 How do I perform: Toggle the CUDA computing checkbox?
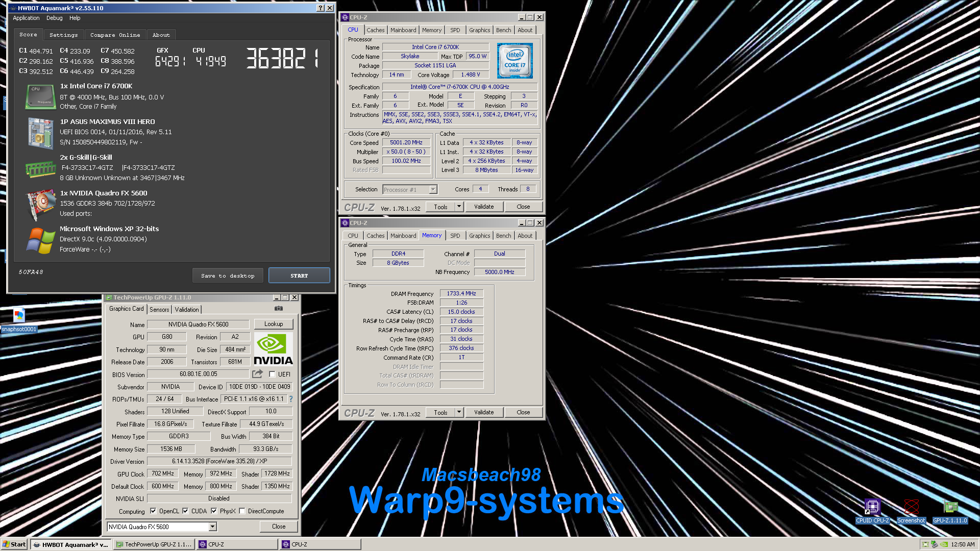185,511
